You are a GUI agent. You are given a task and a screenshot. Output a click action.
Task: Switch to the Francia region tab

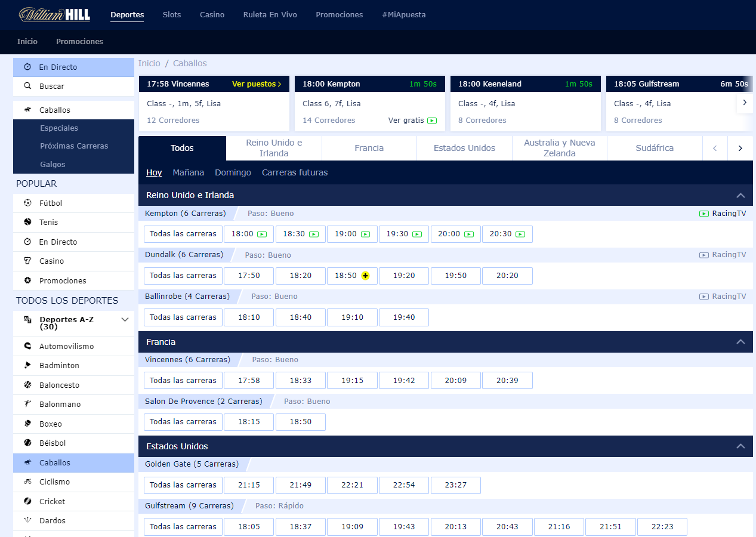point(369,148)
